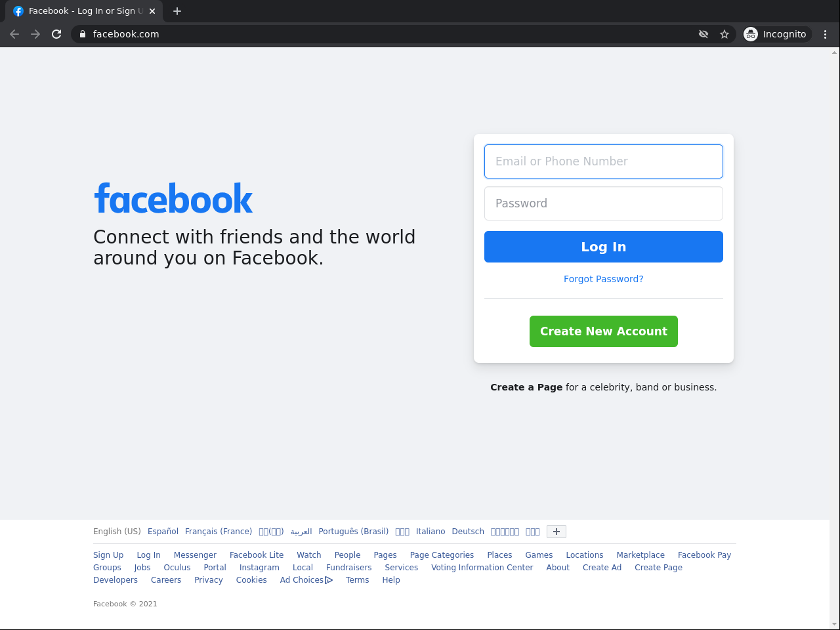Viewport: 840px width, 630px height.
Task: Click the scrollbar down arrow
Action: (x=835, y=624)
